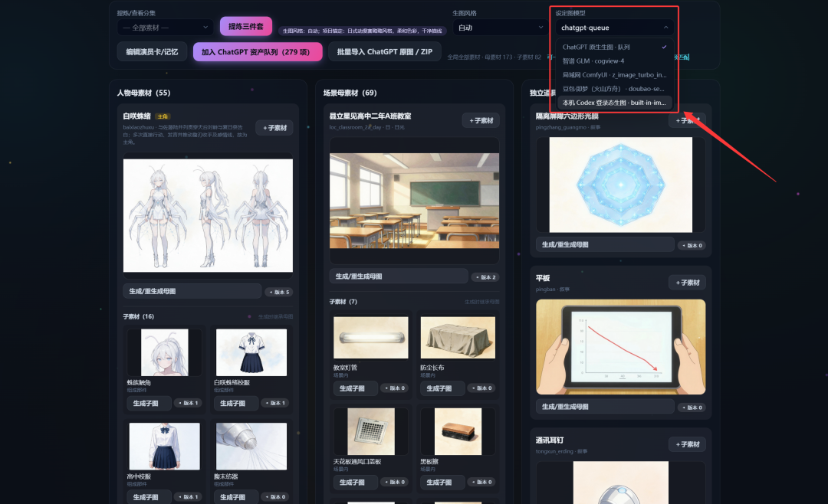This screenshot has height=504, width=828.
Task: Click the 提炼三件套 button
Action: pos(245,26)
